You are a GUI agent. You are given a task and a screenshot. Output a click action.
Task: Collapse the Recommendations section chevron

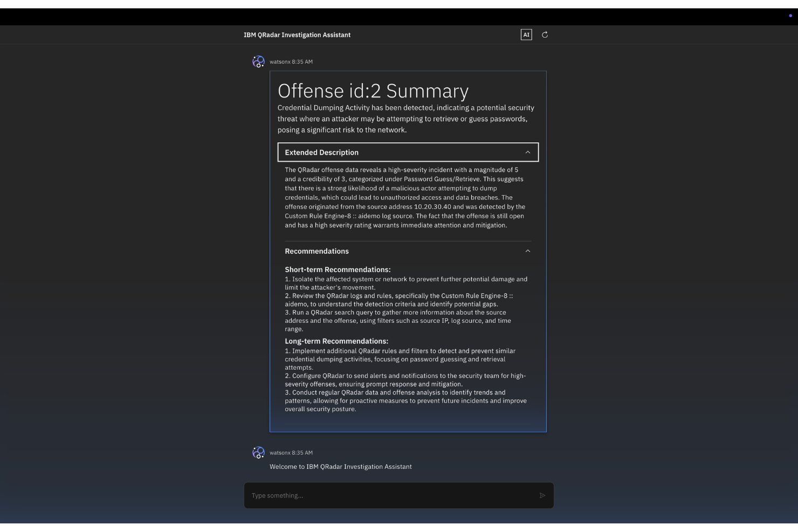(x=528, y=251)
